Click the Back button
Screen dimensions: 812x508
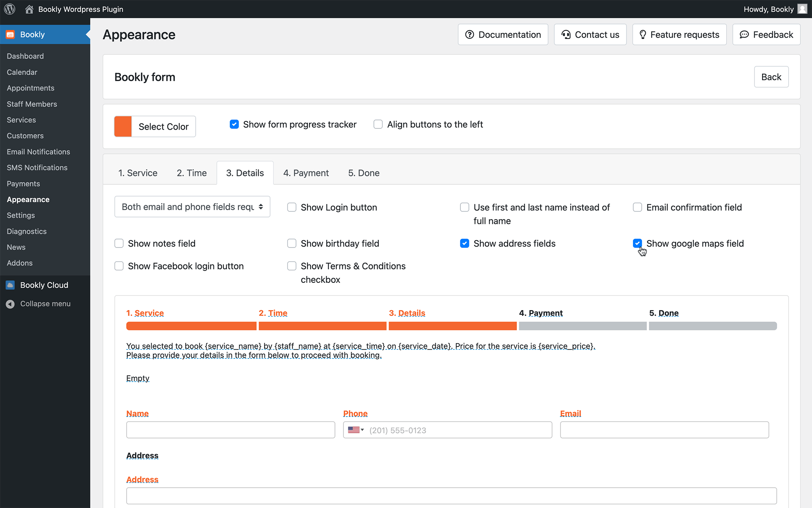tap(771, 77)
